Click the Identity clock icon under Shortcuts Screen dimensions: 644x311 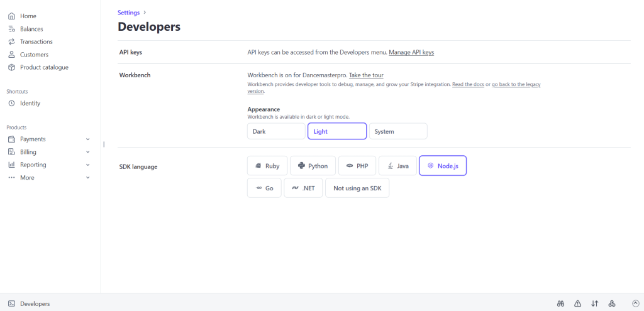click(x=11, y=103)
